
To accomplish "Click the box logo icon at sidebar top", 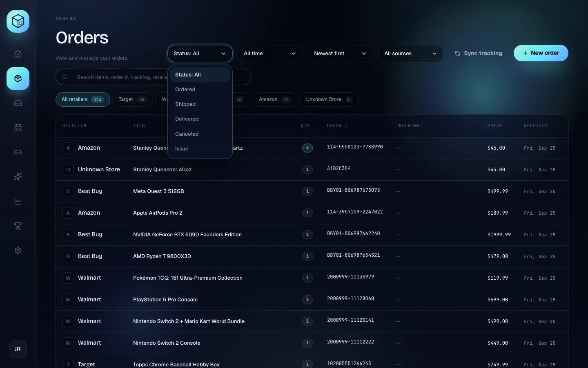I will [18, 21].
